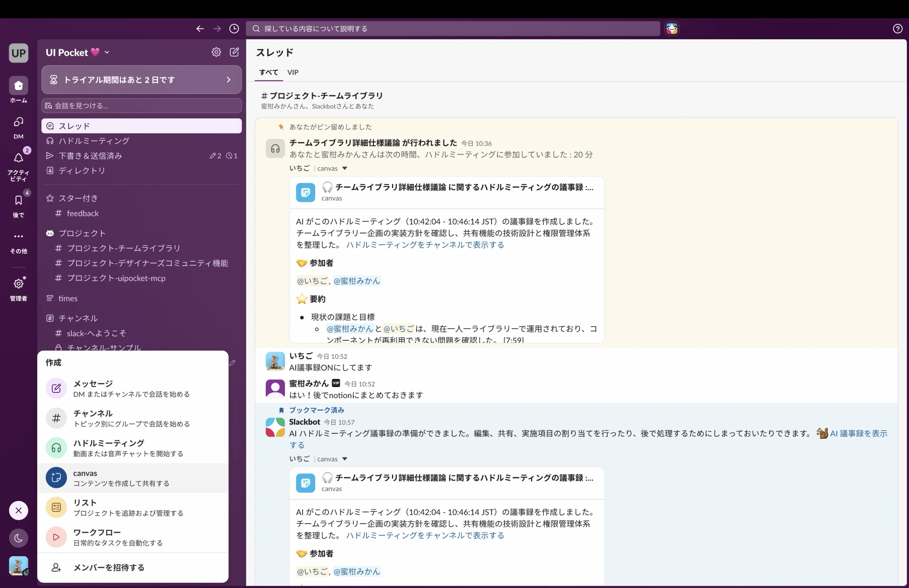Select canvas in create menu
The image size is (909, 588).
point(133,478)
